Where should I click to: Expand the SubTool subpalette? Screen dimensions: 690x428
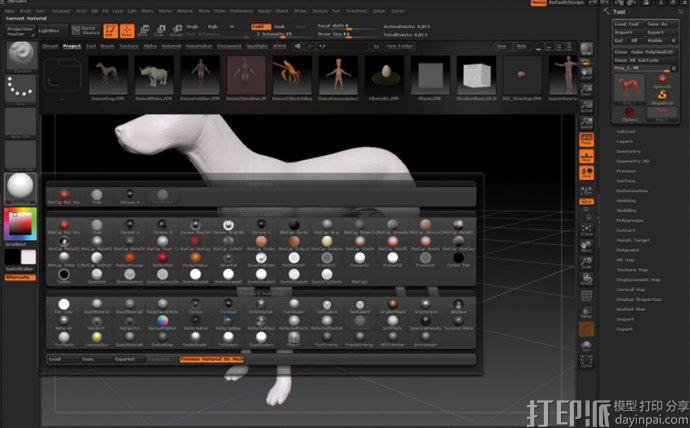tap(625, 131)
